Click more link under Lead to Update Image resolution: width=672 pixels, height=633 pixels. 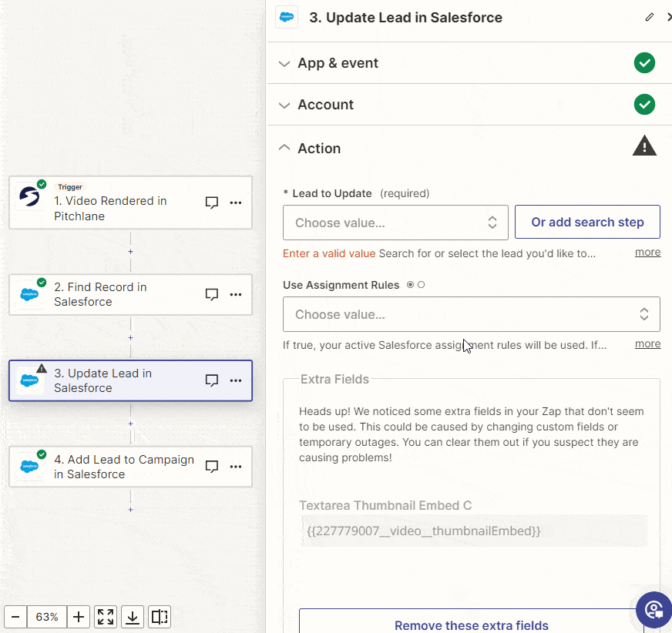coord(647,253)
